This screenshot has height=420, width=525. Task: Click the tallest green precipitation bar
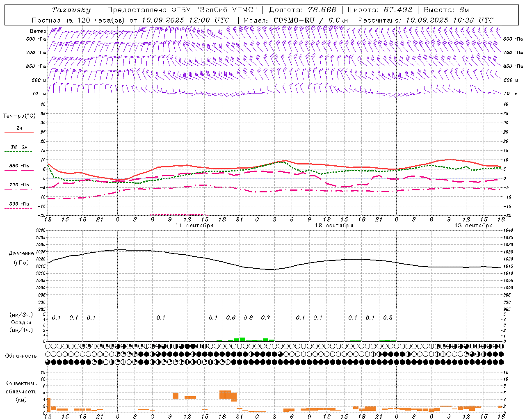tap(242, 339)
